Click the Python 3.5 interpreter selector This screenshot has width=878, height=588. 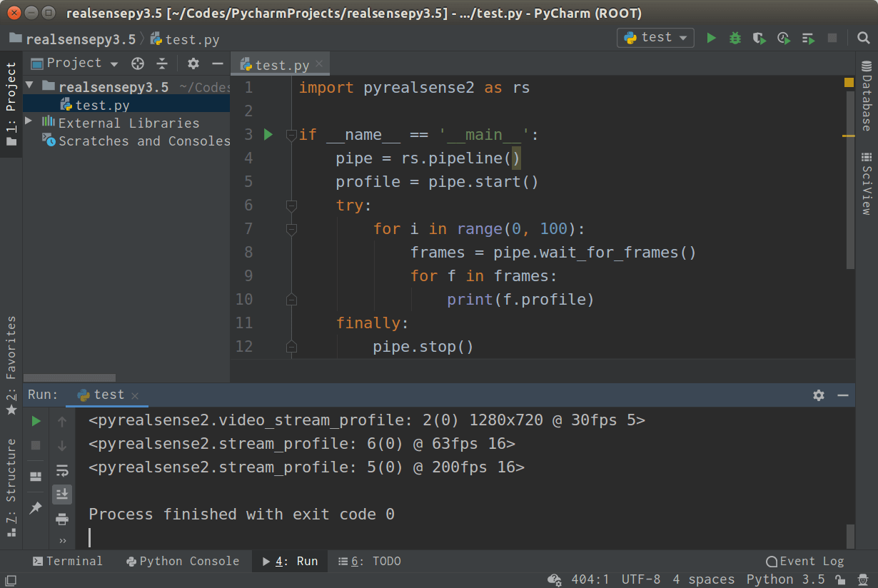pos(785,579)
